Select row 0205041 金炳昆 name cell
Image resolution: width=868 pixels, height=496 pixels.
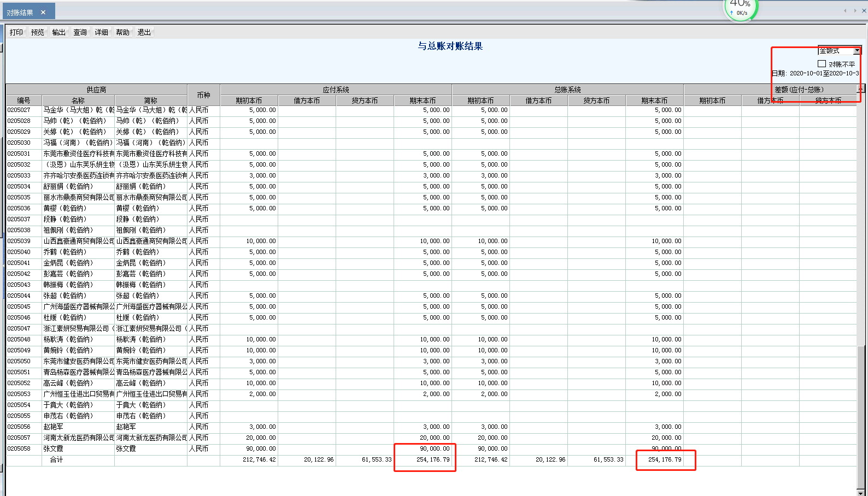click(78, 263)
